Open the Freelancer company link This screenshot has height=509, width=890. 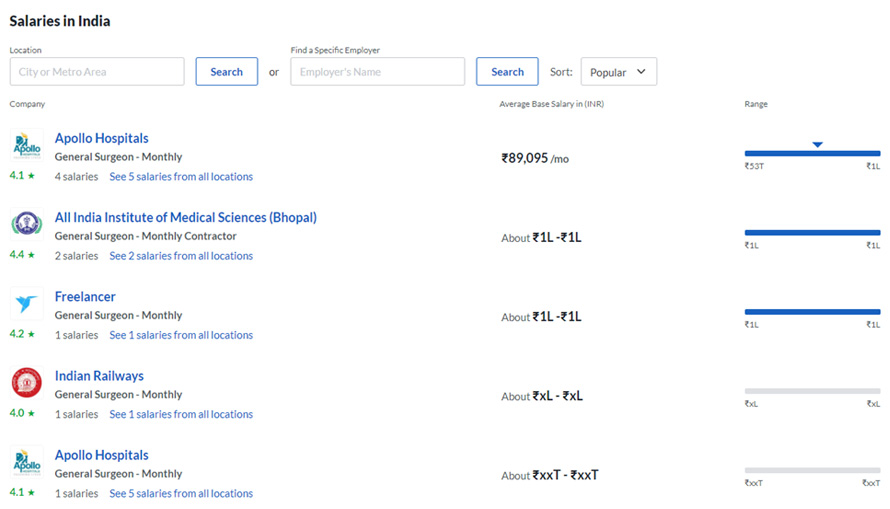coord(85,296)
